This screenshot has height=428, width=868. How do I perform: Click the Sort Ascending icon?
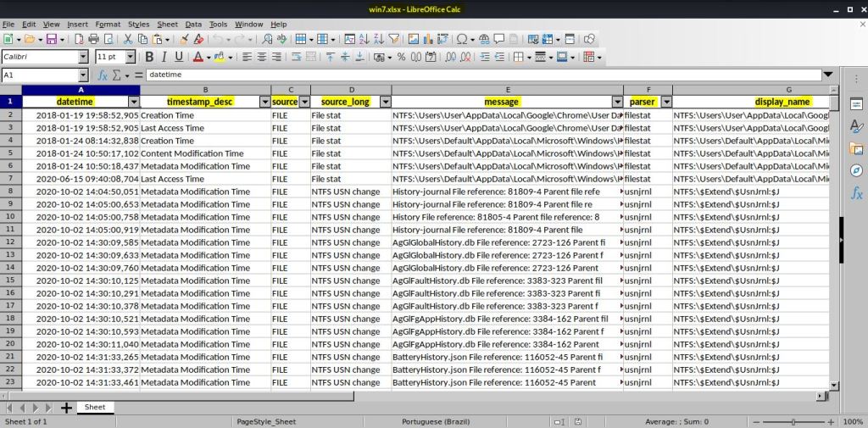tap(362, 39)
